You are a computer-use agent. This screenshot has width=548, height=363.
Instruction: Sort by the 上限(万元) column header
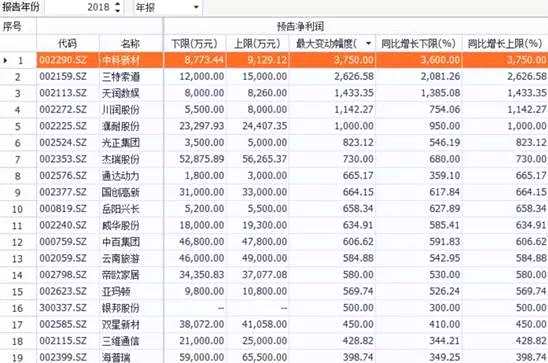click(x=257, y=43)
